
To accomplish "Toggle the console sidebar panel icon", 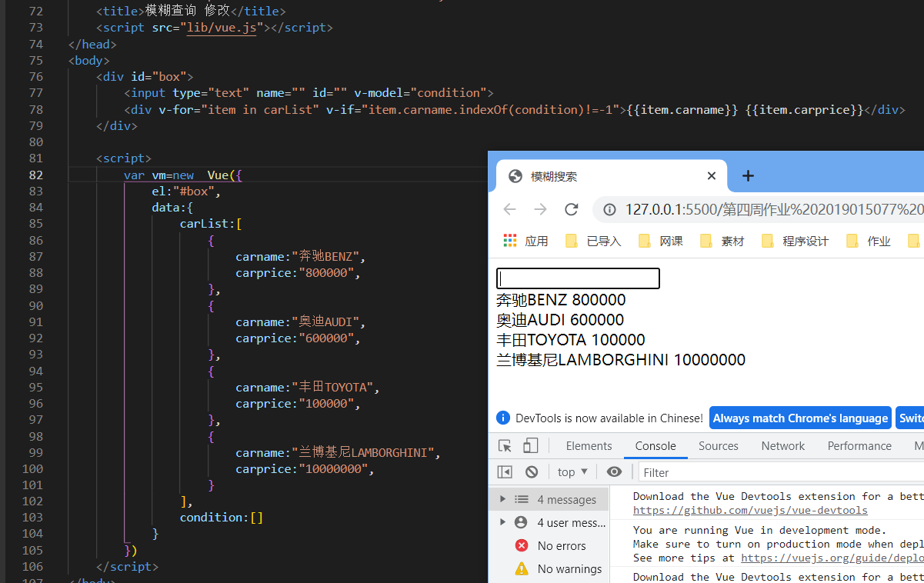I will coord(505,471).
